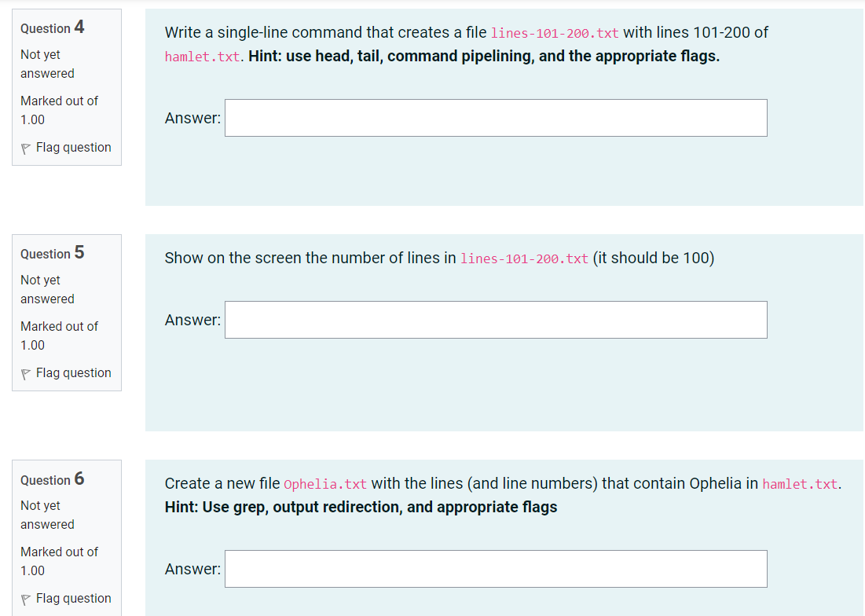Screen dimensions: 865x616
Task: Click the Not yet answered status for Question 6
Action: [46, 515]
